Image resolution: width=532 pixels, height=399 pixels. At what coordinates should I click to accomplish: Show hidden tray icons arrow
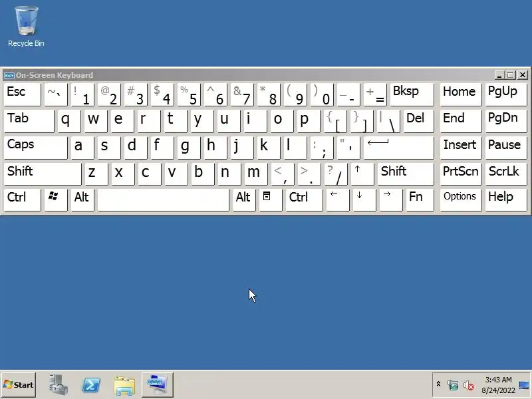[x=438, y=384]
